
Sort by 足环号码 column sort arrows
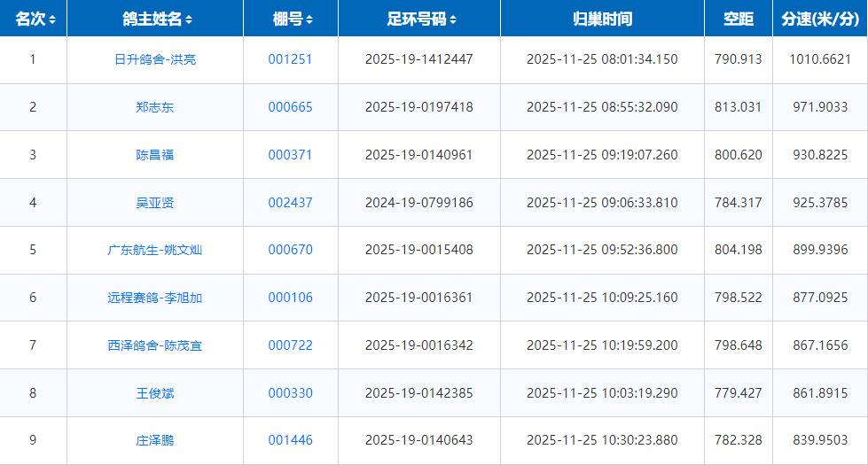point(453,19)
